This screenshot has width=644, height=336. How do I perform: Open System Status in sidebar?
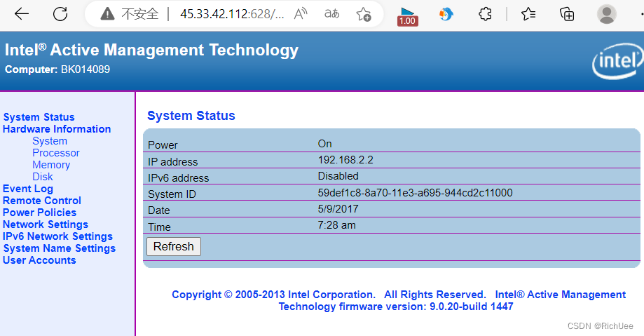pos(39,117)
